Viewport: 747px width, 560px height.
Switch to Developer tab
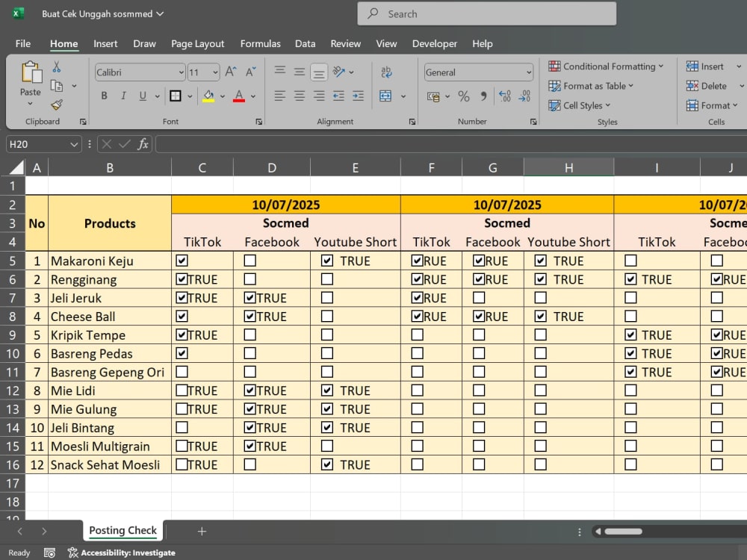pos(435,43)
